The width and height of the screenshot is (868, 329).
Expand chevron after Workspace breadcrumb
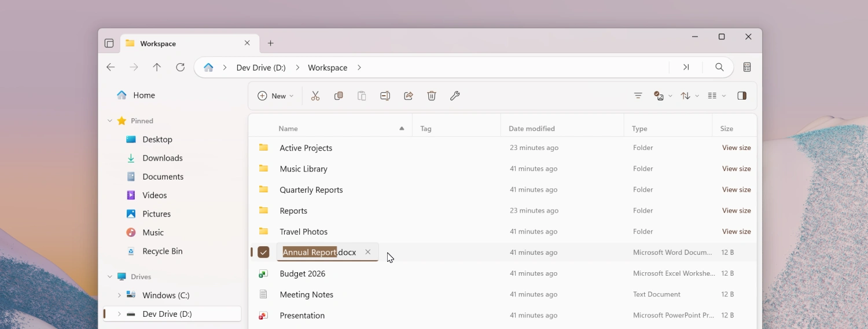[x=359, y=68]
